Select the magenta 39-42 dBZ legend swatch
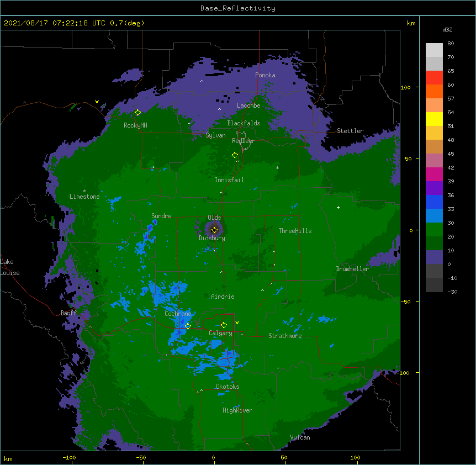The width and height of the screenshot is (476, 465). tap(434, 174)
